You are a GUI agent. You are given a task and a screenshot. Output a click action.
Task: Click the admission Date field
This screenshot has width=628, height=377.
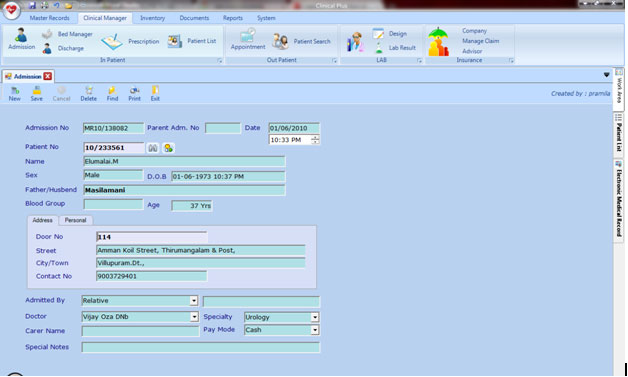294,128
